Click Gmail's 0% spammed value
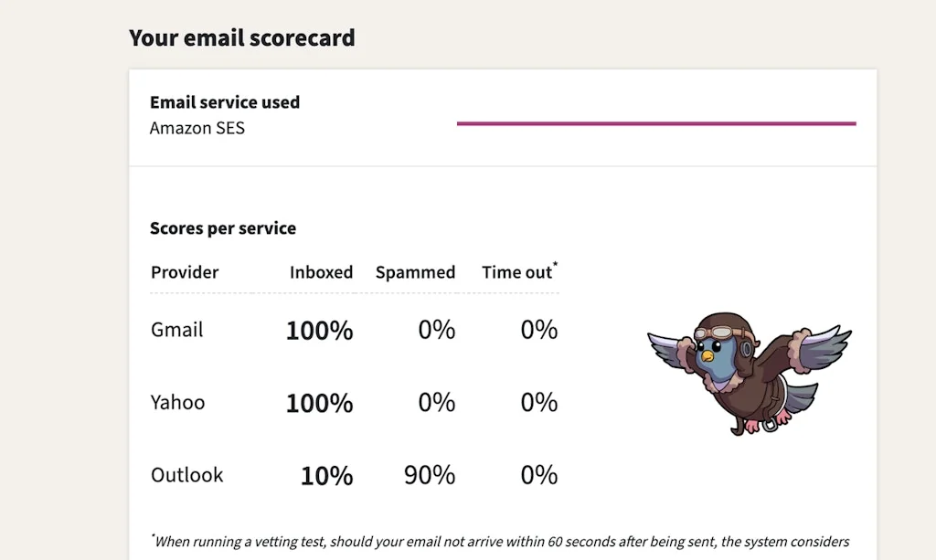Screen dimensions: 936x560 pyautogui.click(x=436, y=330)
